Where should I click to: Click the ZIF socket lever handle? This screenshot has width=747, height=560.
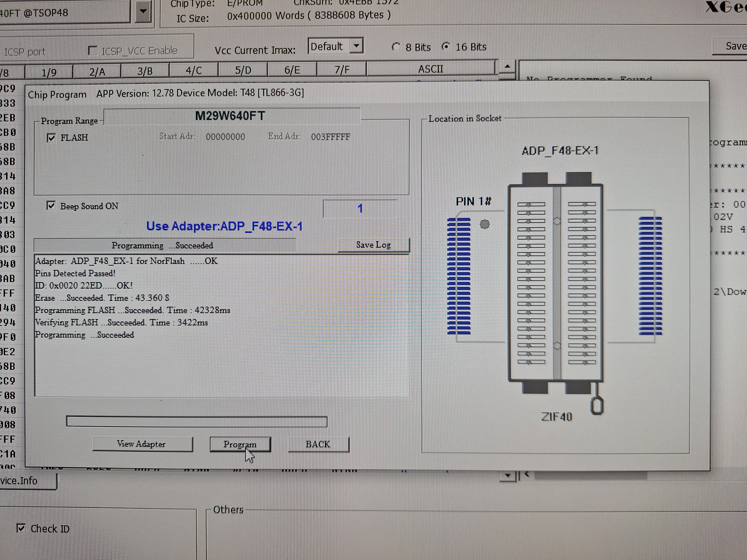pos(597,404)
